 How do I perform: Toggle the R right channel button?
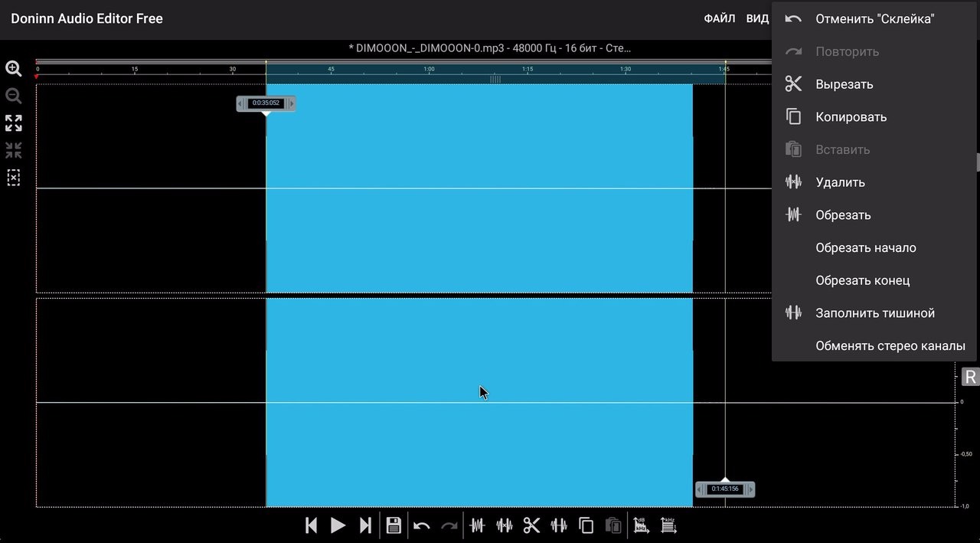pyautogui.click(x=970, y=377)
